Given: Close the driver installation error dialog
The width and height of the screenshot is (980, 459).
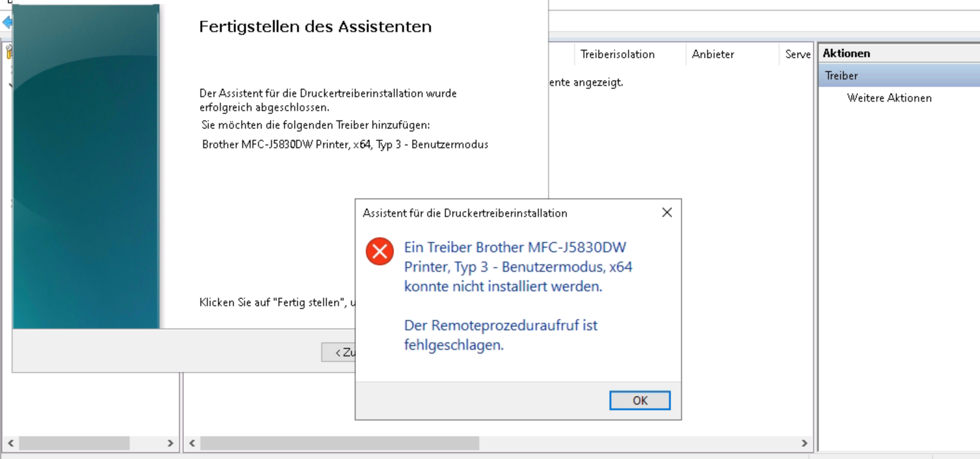Looking at the screenshot, I should click(667, 213).
